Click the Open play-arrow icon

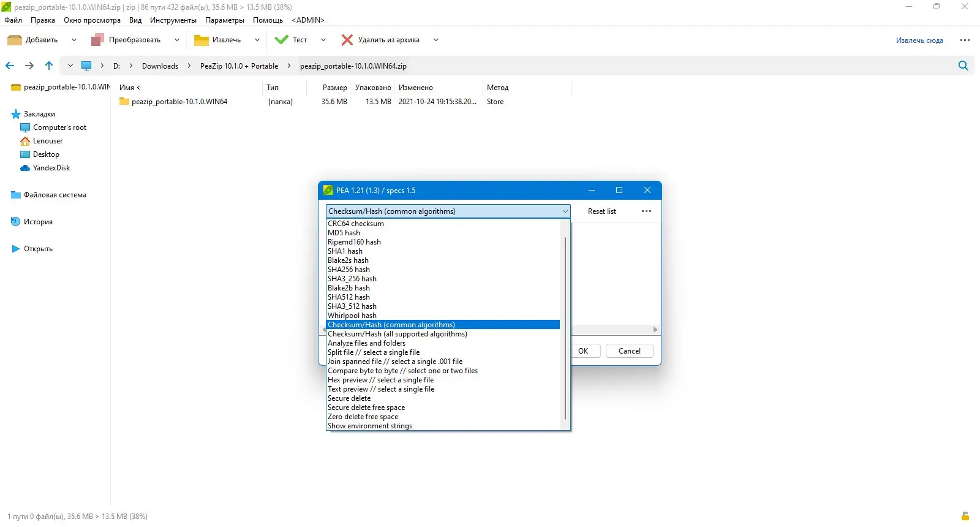point(16,249)
